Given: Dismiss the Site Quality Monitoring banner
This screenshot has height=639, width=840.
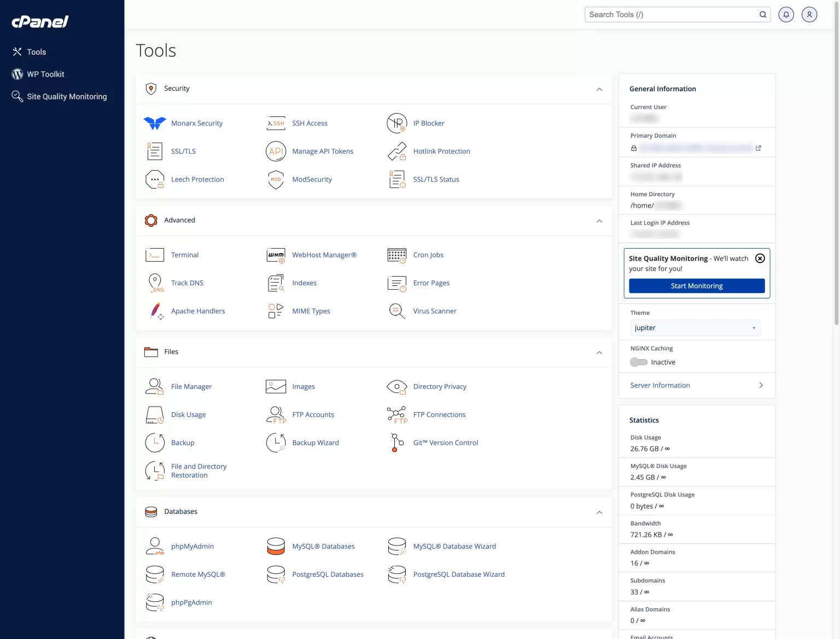Looking at the screenshot, I should (x=760, y=259).
